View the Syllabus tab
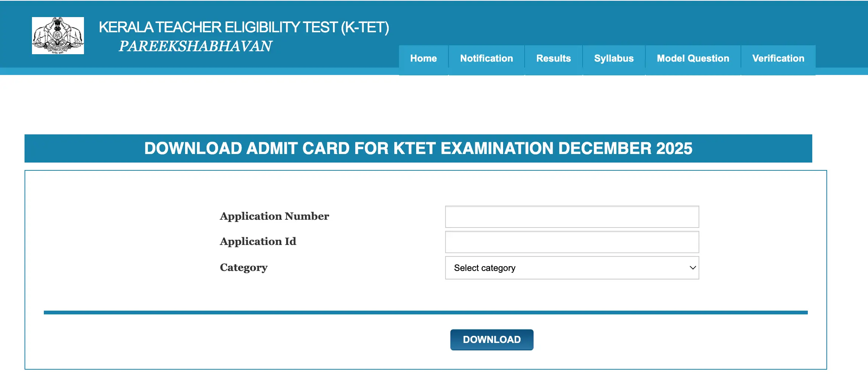868x386 pixels. (613, 58)
